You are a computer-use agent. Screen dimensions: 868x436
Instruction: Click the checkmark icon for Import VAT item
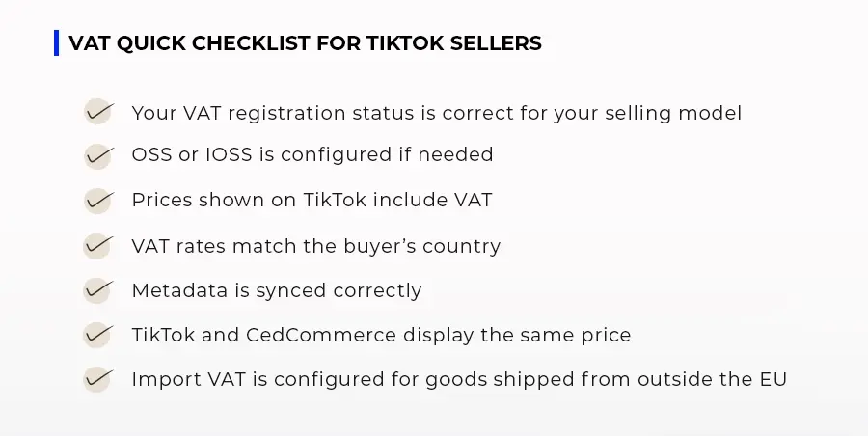pyautogui.click(x=97, y=379)
